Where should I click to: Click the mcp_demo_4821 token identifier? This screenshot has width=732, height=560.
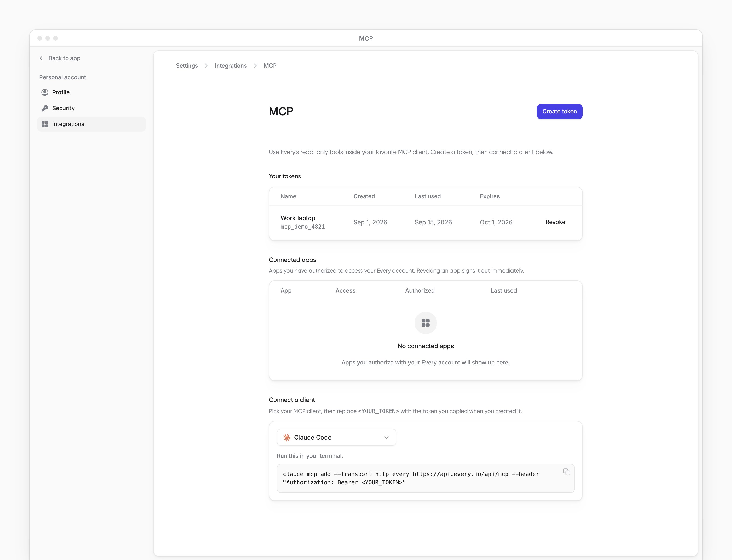tap(303, 227)
